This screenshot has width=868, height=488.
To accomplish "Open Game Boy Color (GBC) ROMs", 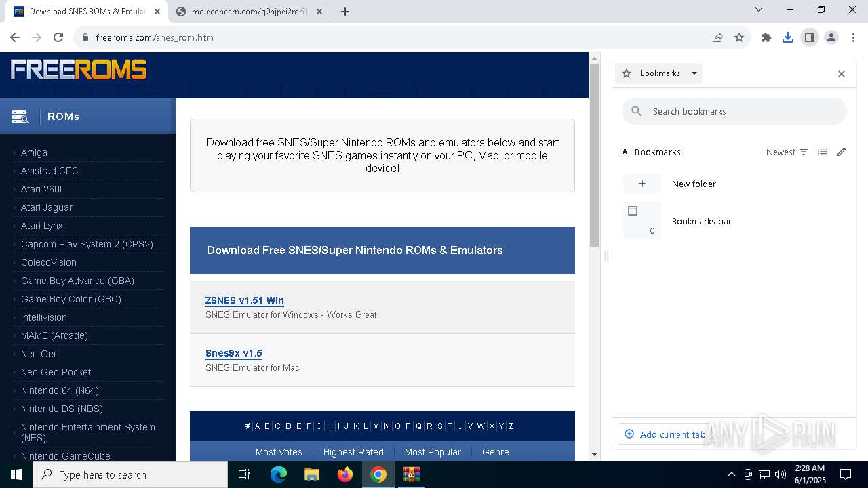I will [71, 299].
